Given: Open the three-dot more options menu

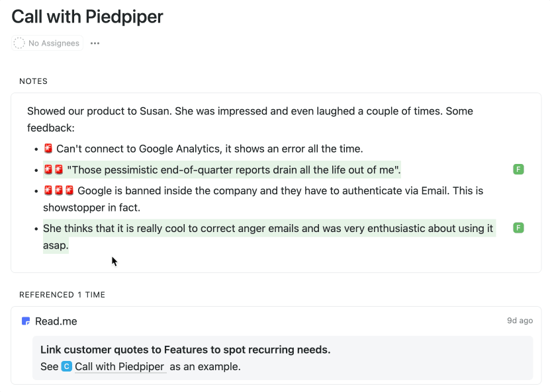Looking at the screenshot, I should tap(95, 44).
